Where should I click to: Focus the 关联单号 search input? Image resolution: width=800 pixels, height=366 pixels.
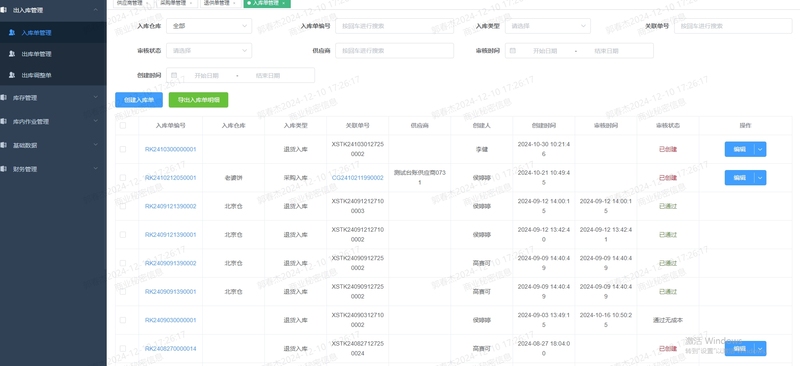click(733, 26)
